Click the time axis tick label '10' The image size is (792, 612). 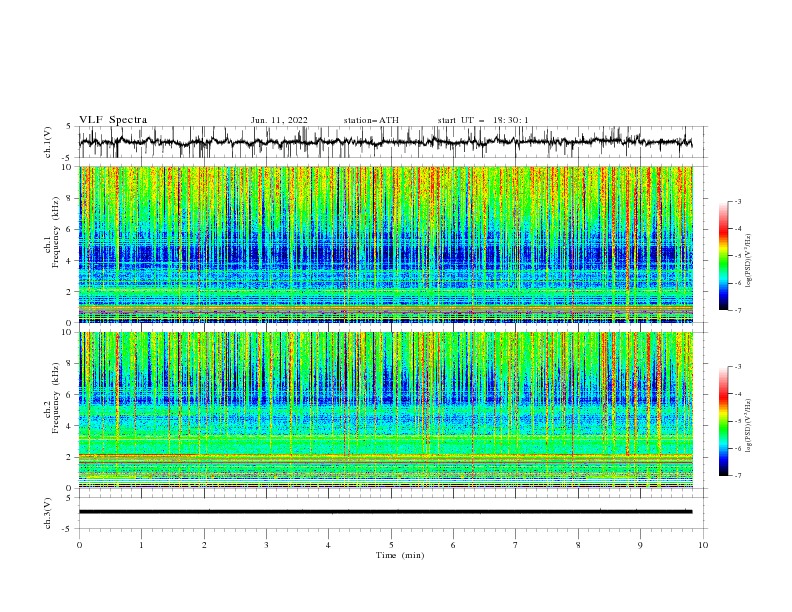(703, 545)
